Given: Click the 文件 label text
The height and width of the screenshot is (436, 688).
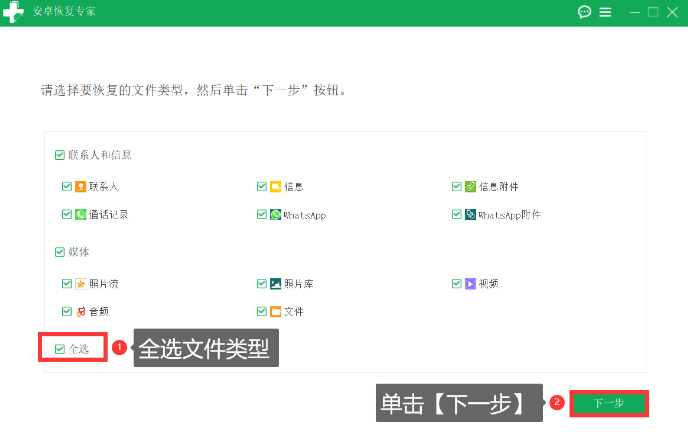Looking at the screenshot, I should point(294,312).
